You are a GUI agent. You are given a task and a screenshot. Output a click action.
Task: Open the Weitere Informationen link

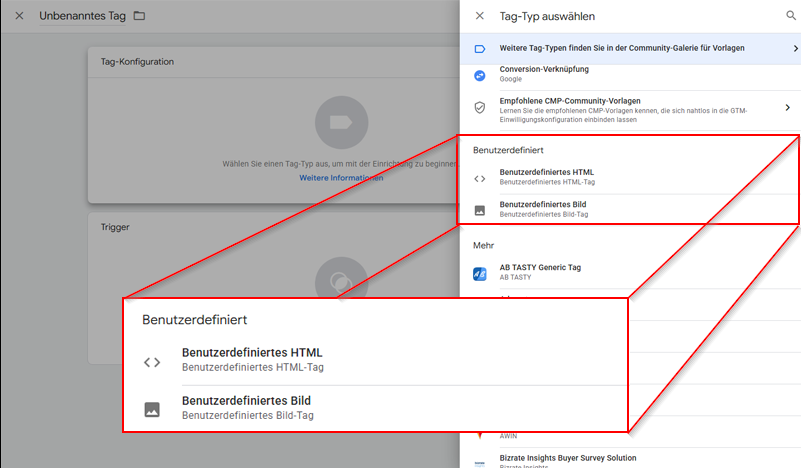(340, 178)
